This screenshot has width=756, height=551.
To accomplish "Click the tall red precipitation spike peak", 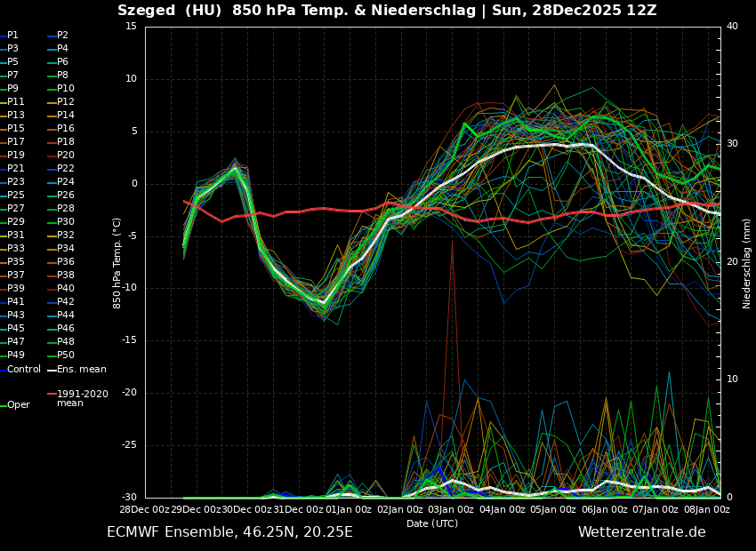I will (x=452, y=241).
